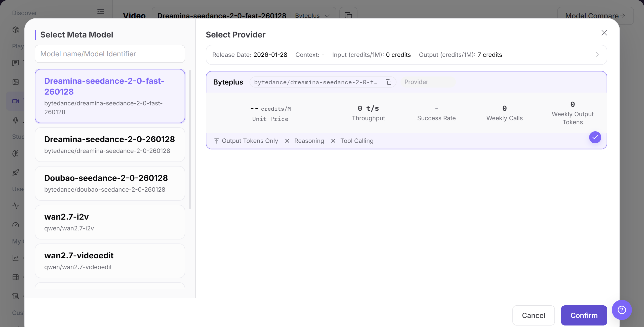Click the Release Date 2026-01-28 text
This screenshot has width=644, height=327.
coord(250,55)
